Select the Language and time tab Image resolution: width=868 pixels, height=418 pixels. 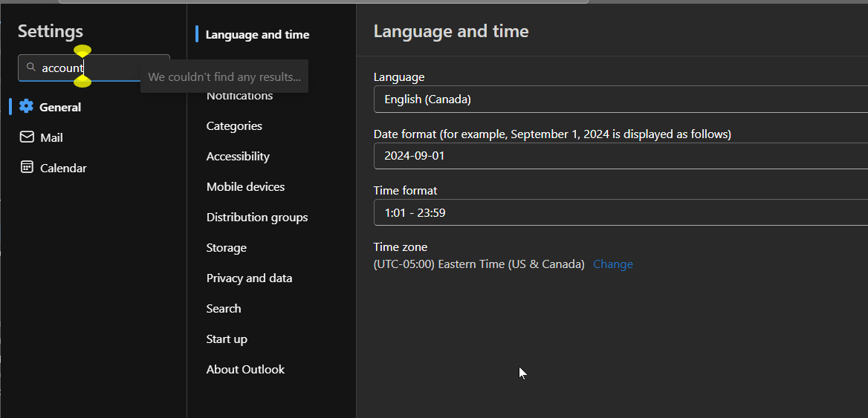(257, 34)
